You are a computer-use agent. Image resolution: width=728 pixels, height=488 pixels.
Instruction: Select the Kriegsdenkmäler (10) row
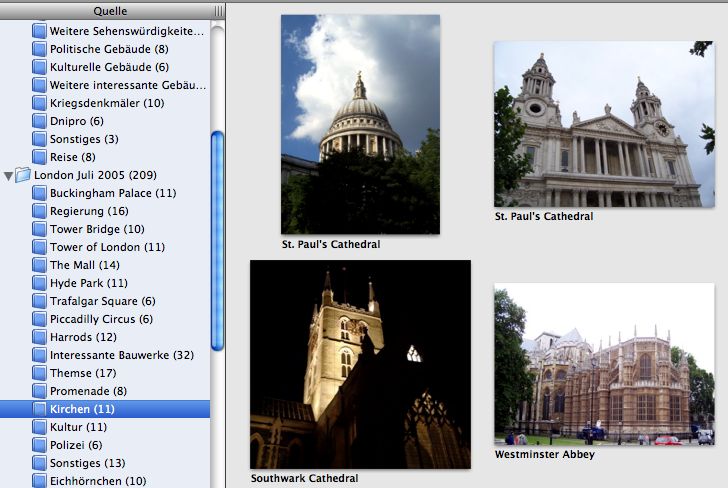pyautogui.click(x=105, y=103)
